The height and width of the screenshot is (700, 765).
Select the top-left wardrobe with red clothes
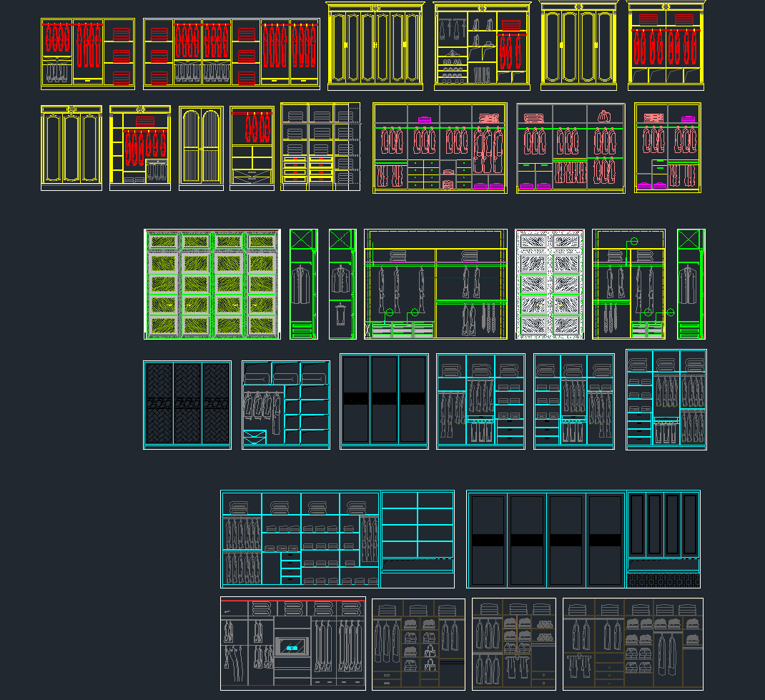click(x=88, y=54)
